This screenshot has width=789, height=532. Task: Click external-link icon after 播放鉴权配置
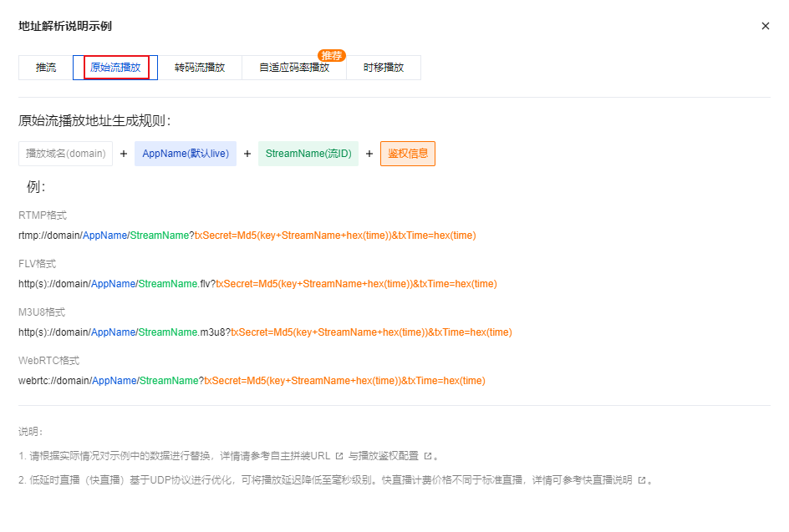pyautogui.click(x=428, y=456)
